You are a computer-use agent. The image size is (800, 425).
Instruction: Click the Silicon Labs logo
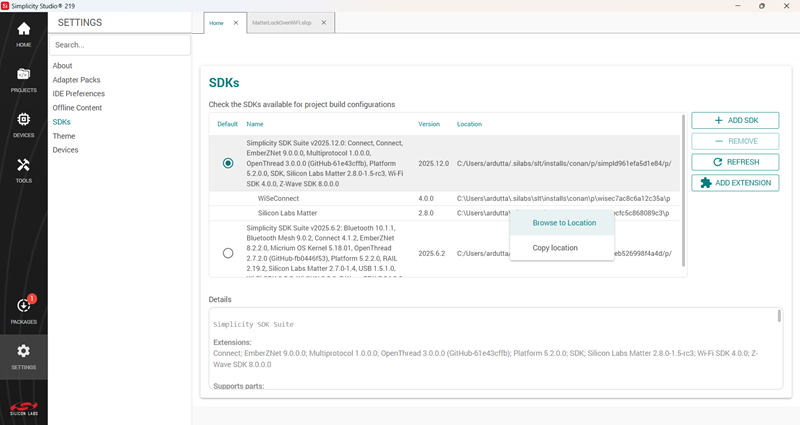23,409
